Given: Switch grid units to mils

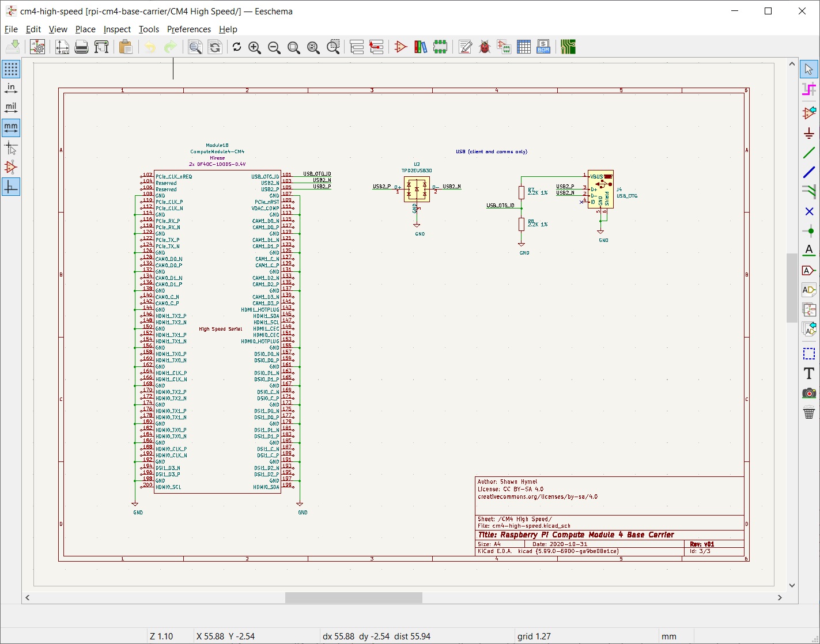Looking at the screenshot, I should (10, 107).
